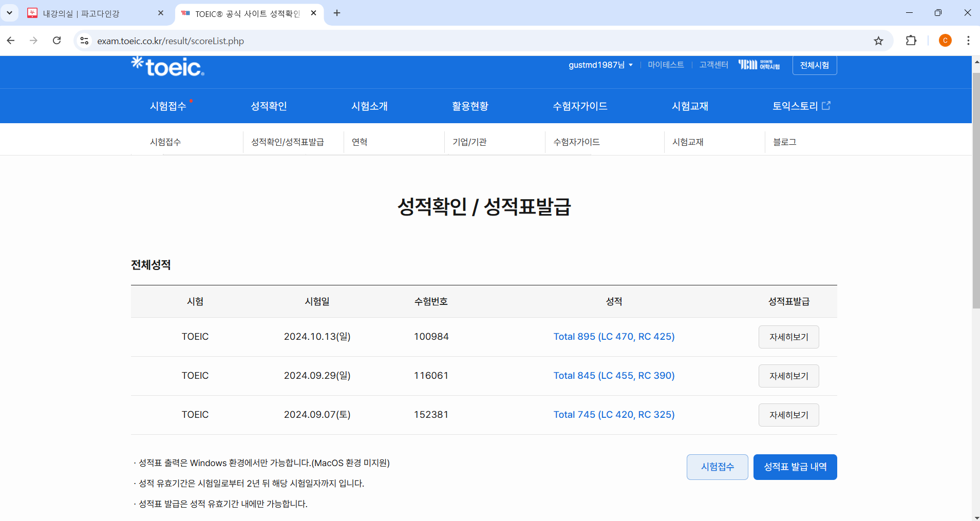Click the 수험번호 100984 cell
This screenshot has height=521, width=980.
[431, 337]
